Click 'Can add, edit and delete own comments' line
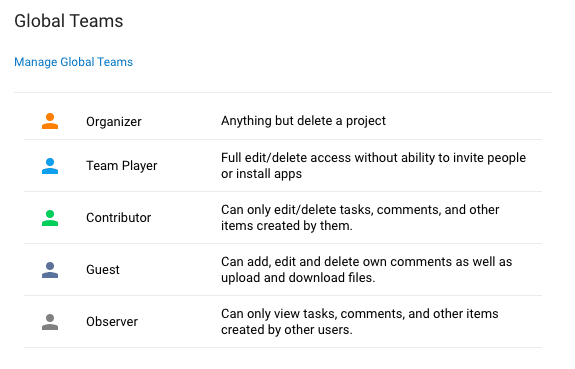 pyautogui.click(x=367, y=262)
